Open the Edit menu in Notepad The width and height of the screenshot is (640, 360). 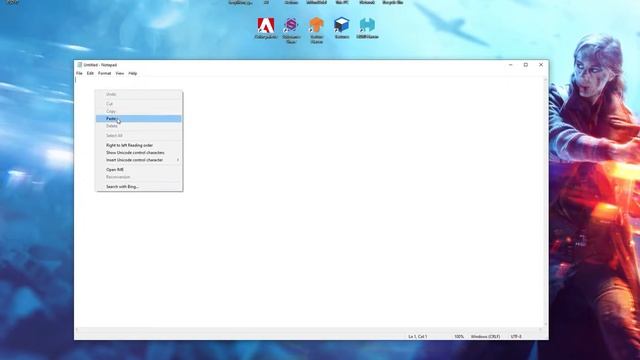(x=90, y=73)
